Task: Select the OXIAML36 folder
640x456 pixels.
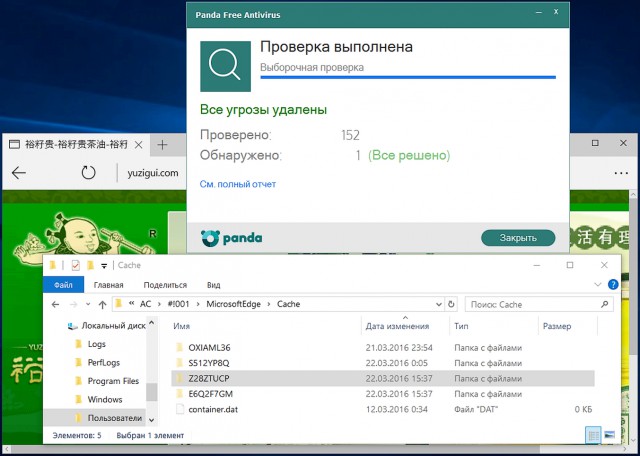Action: coord(383,348)
